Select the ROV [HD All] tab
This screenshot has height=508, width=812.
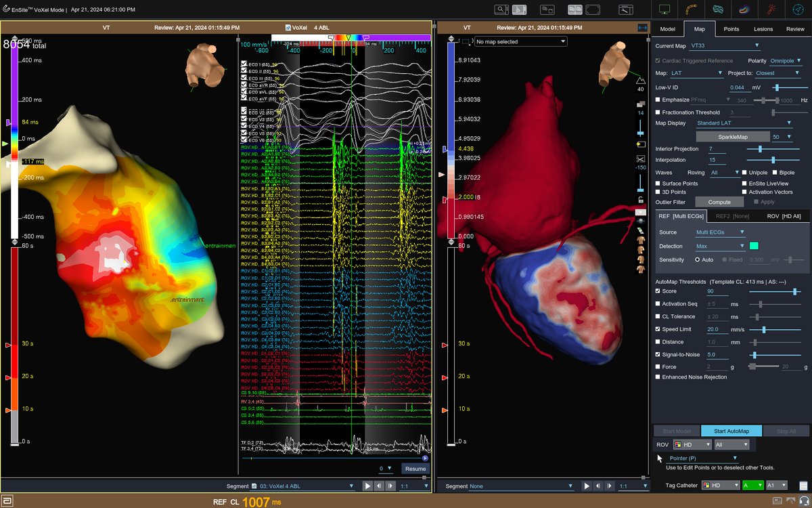(x=783, y=216)
